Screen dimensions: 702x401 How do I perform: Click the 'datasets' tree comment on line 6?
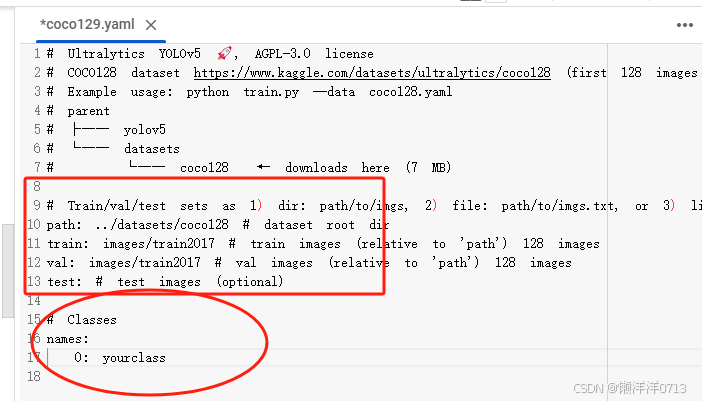click(x=113, y=149)
